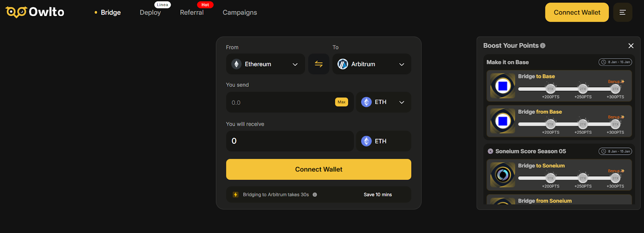
Task: Click the Connect Wallet button in the form
Action: pos(318,169)
